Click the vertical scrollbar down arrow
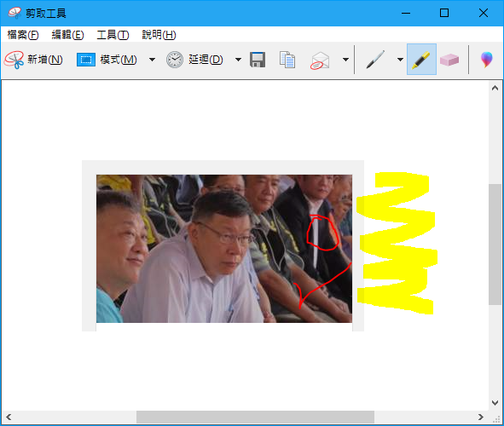This screenshot has width=504, height=426. pos(495,402)
